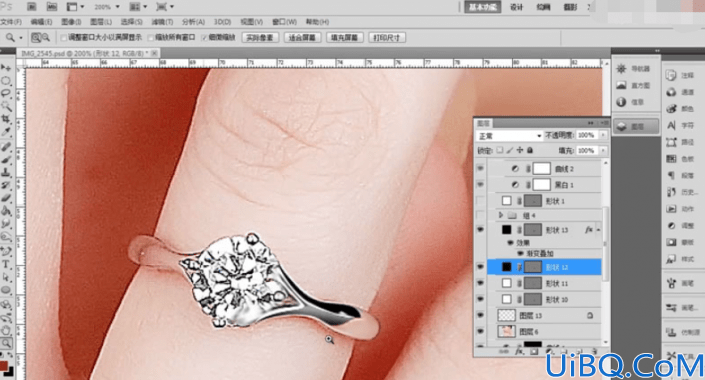Select the Lasso tool
Screen dimensions: 705x380
[6, 94]
